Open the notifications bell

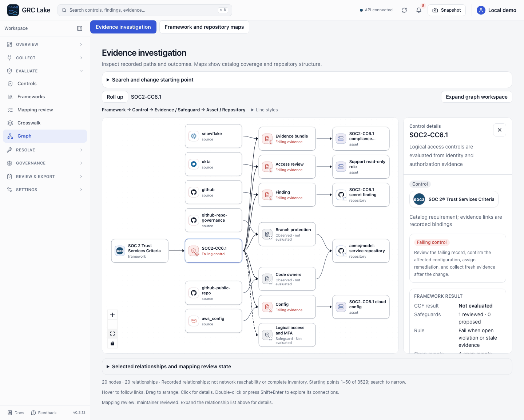(419, 10)
